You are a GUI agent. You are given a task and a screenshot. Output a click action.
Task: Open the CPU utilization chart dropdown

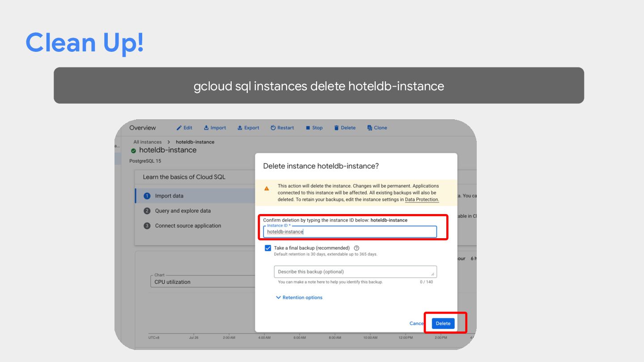click(x=203, y=282)
